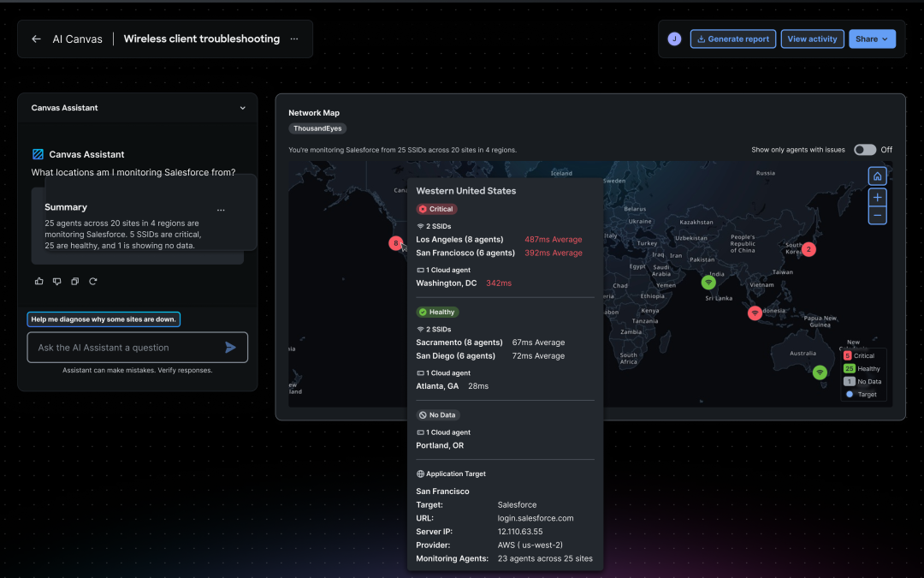Select the suggested prompt about diagnosing down sites
The height and width of the screenshot is (578, 924).
click(x=103, y=318)
